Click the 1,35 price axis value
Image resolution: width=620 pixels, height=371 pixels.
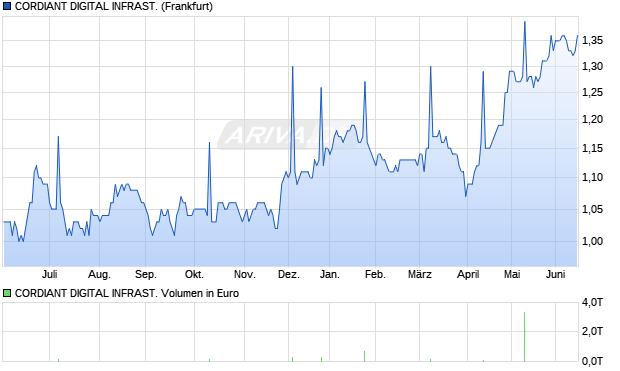(592, 40)
